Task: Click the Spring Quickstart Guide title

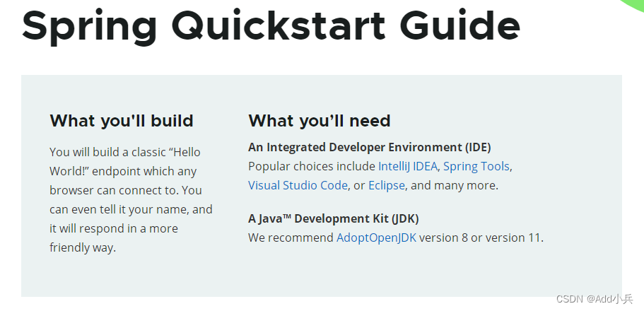Action: (271, 25)
